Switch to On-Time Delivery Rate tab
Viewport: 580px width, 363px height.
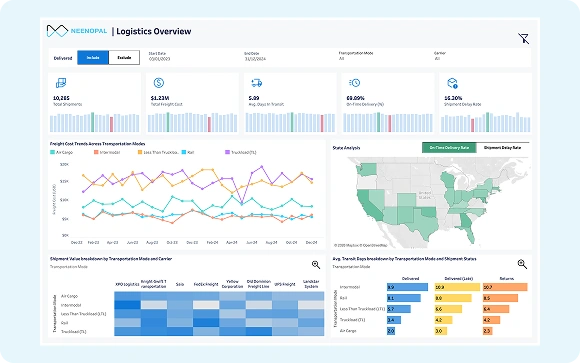(449, 148)
